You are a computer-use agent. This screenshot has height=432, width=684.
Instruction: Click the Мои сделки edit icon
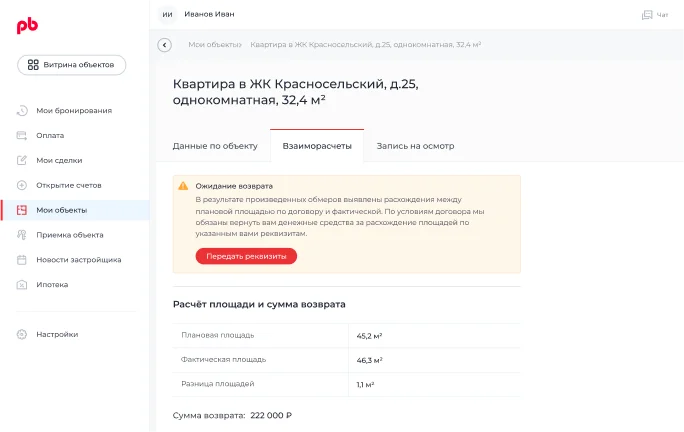(22, 160)
